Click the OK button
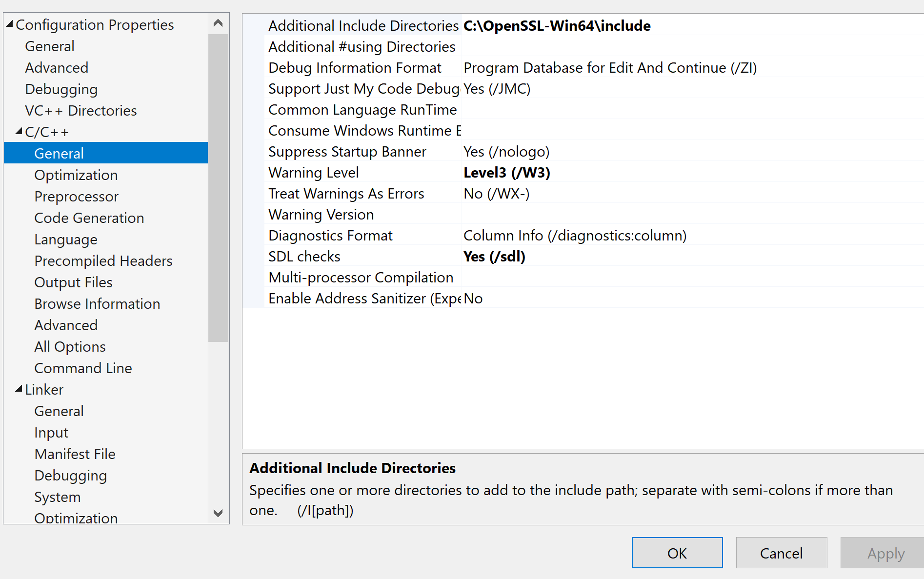 point(677,553)
